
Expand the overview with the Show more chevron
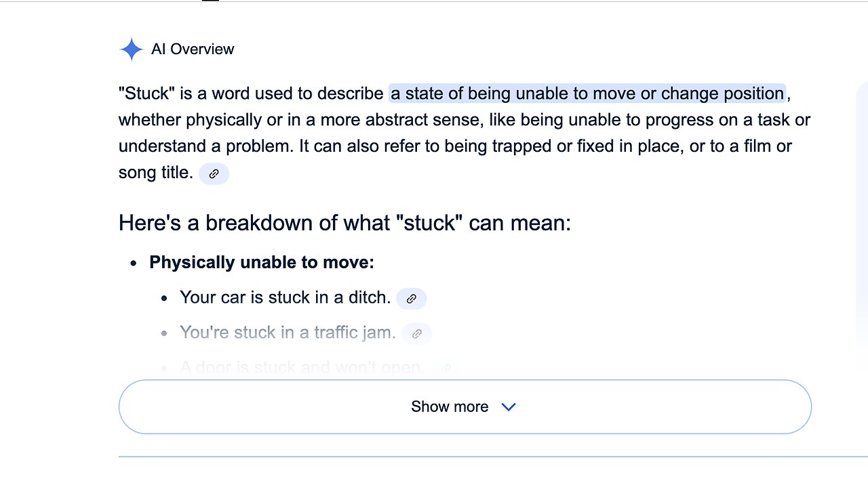coord(508,407)
